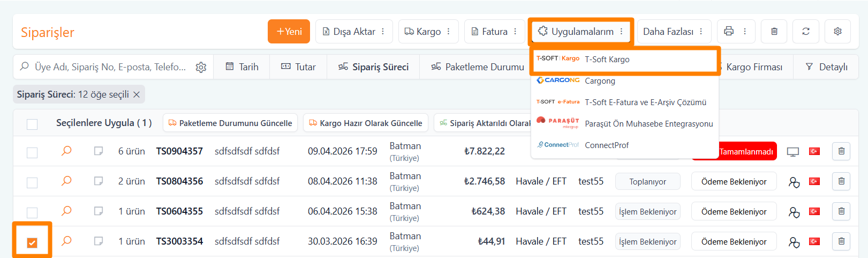Click member icon for order TS0804356

pos(794,182)
